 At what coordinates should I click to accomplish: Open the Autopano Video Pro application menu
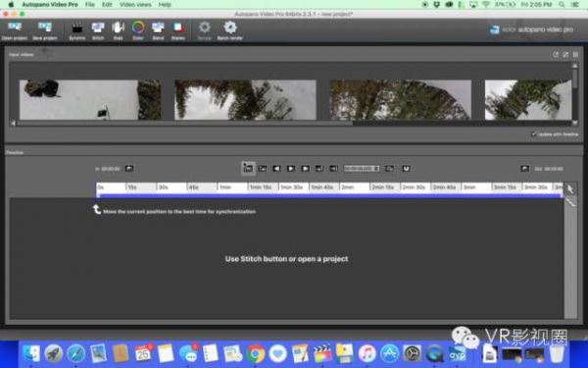pos(50,5)
